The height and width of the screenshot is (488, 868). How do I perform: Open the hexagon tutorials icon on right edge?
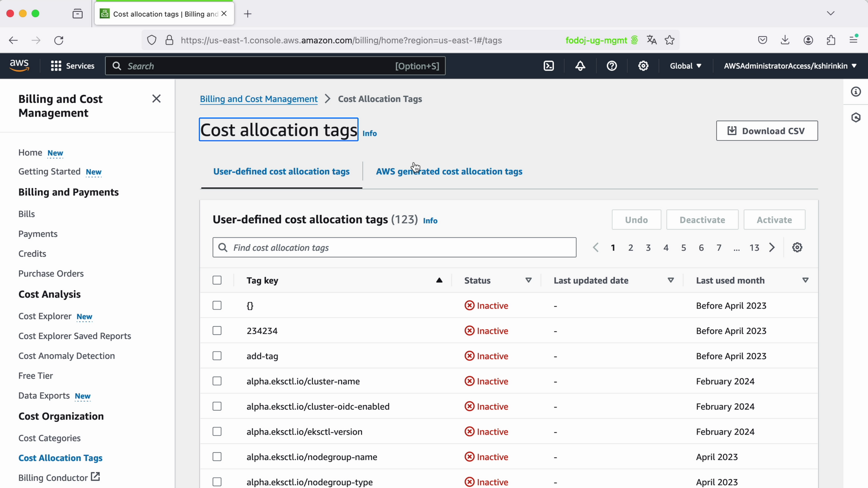[856, 118]
